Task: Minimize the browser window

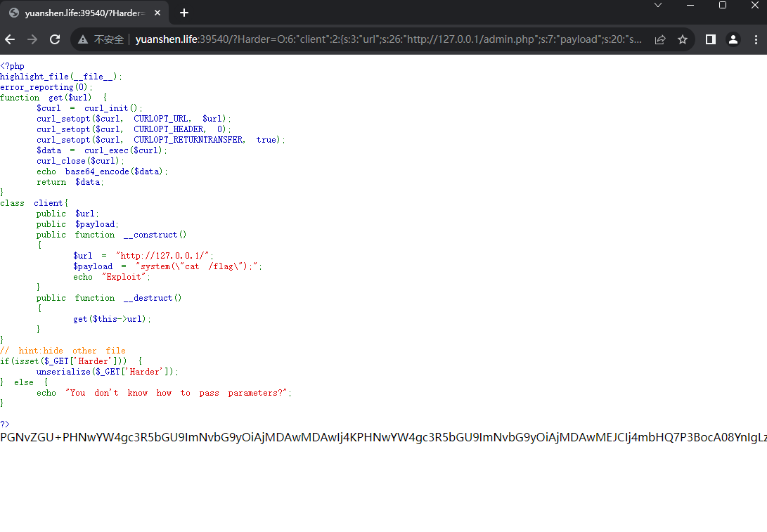Action: click(x=690, y=6)
